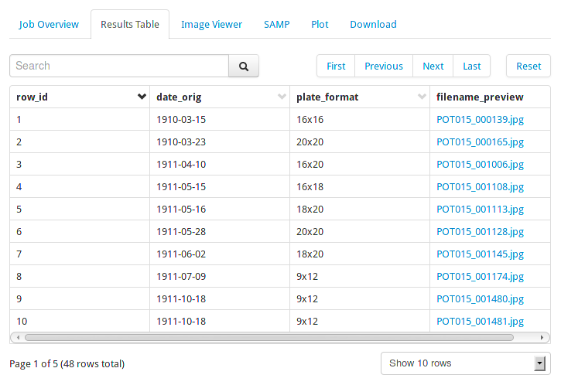
Task: Sort by row_id using its arrow
Action: 142,97
